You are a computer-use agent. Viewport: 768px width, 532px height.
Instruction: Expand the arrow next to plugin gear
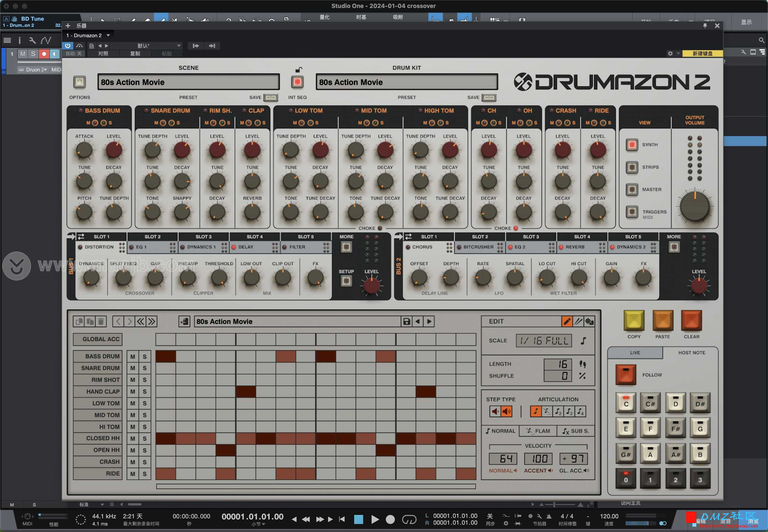(x=678, y=53)
